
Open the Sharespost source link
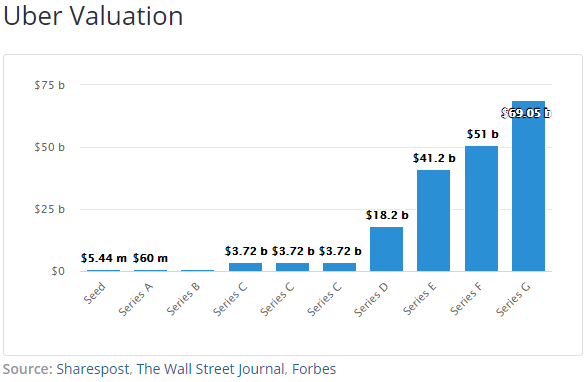(93, 369)
